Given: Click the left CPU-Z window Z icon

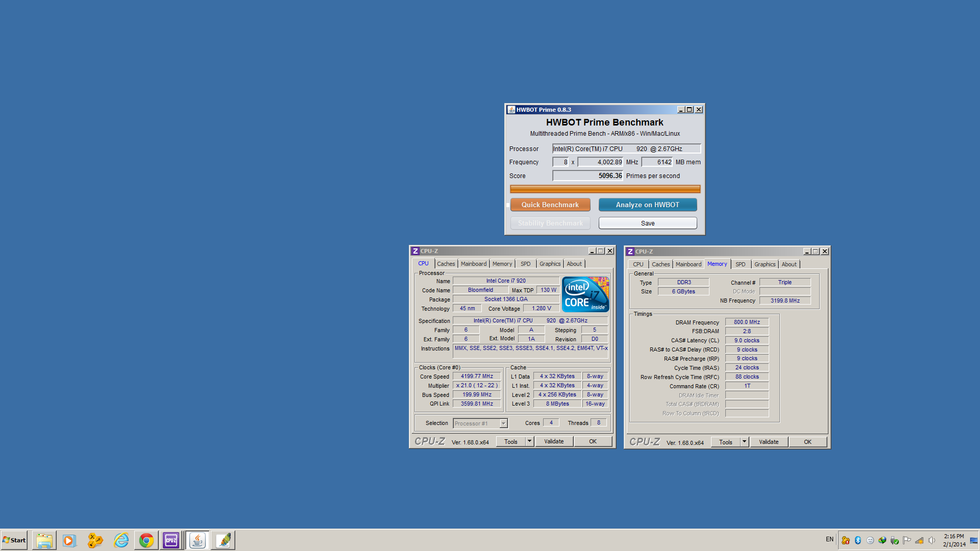Looking at the screenshot, I should pyautogui.click(x=415, y=251).
